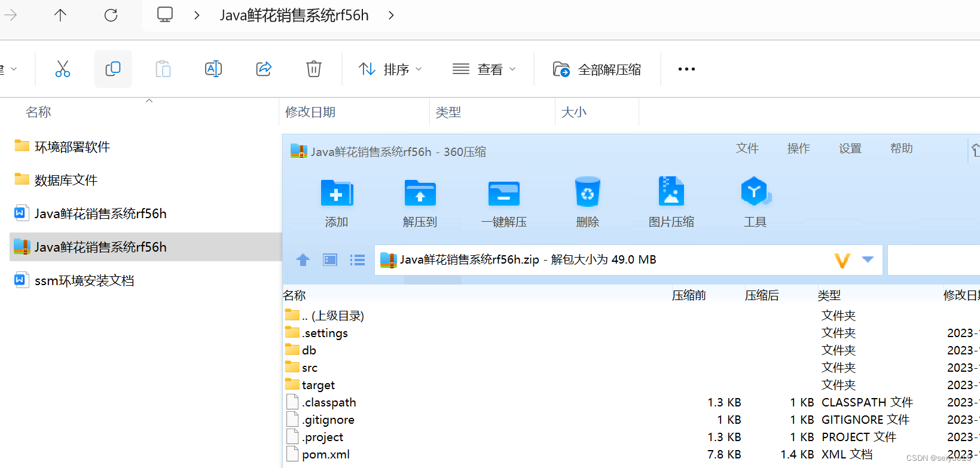Expand chevron after Java鲜花销售系统rf56h breadcrumb
This screenshot has height=468, width=980.
(x=391, y=15)
